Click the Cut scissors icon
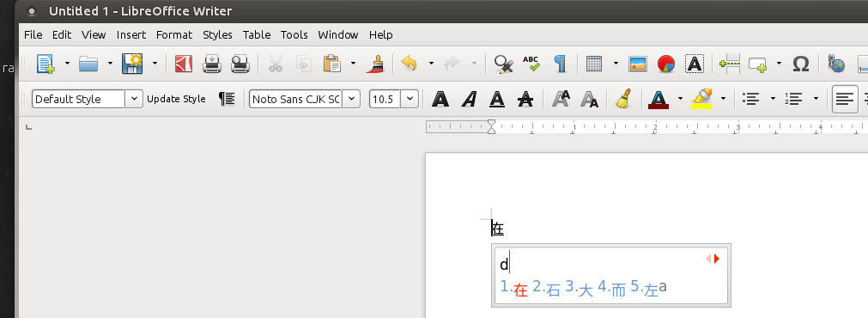The height and width of the screenshot is (318, 868). [275, 64]
